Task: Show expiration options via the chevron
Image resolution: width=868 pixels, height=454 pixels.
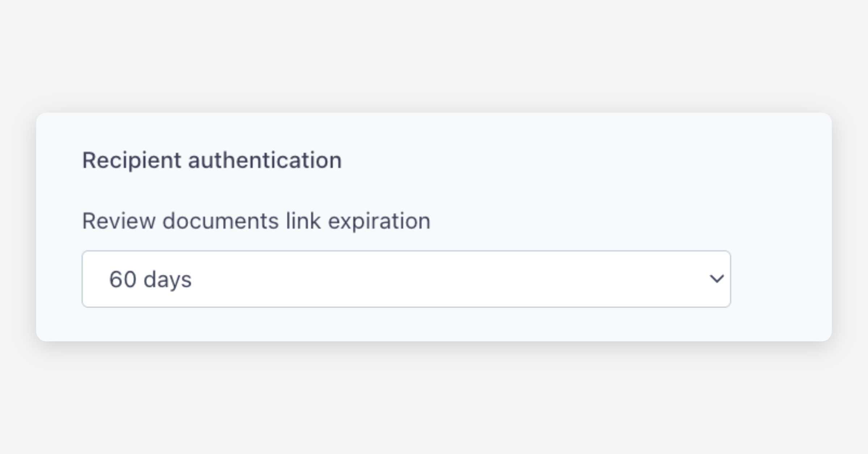Action: tap(716, 279)
